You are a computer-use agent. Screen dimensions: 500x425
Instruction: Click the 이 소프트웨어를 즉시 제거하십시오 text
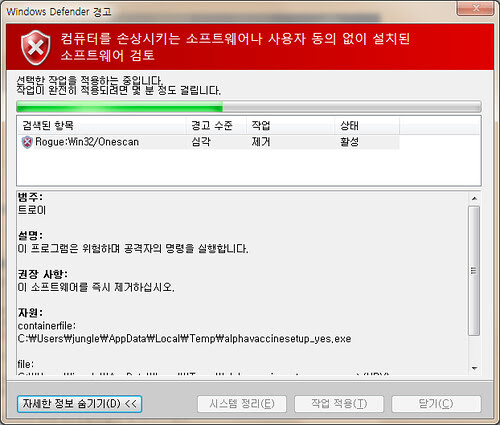click(x=96, y=287)
